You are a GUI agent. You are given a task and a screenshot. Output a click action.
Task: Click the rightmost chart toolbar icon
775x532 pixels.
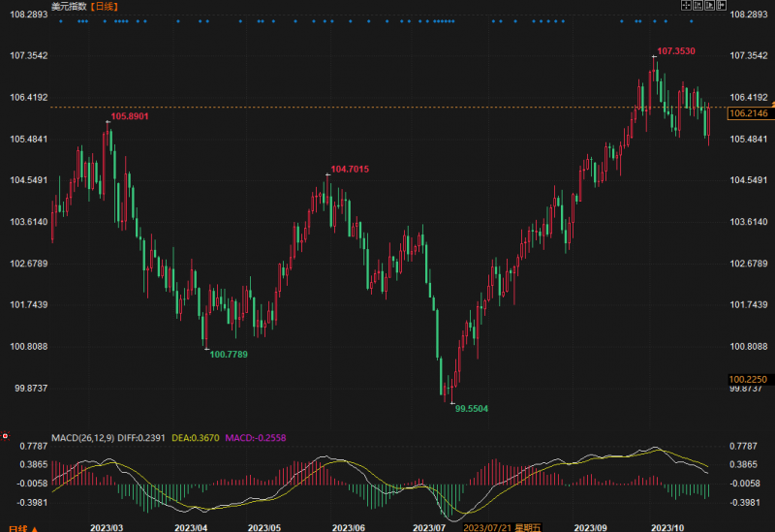[x=722, y=5]
